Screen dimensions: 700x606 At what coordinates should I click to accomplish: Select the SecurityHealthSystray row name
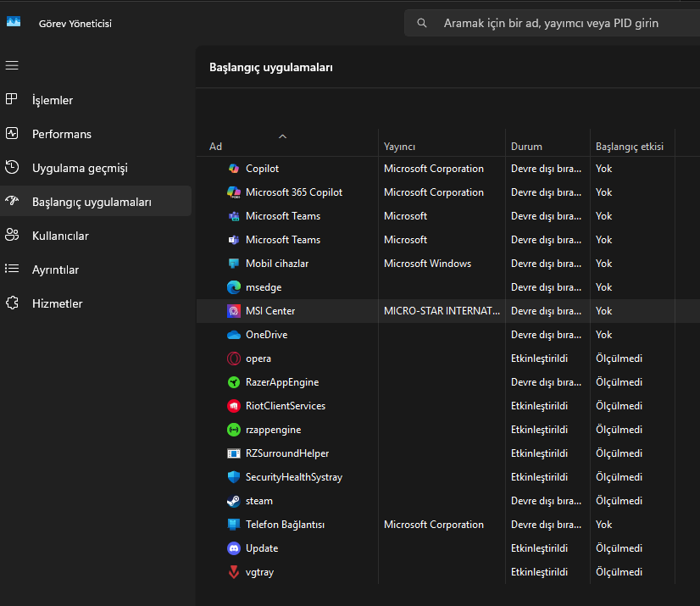(294, 477)
